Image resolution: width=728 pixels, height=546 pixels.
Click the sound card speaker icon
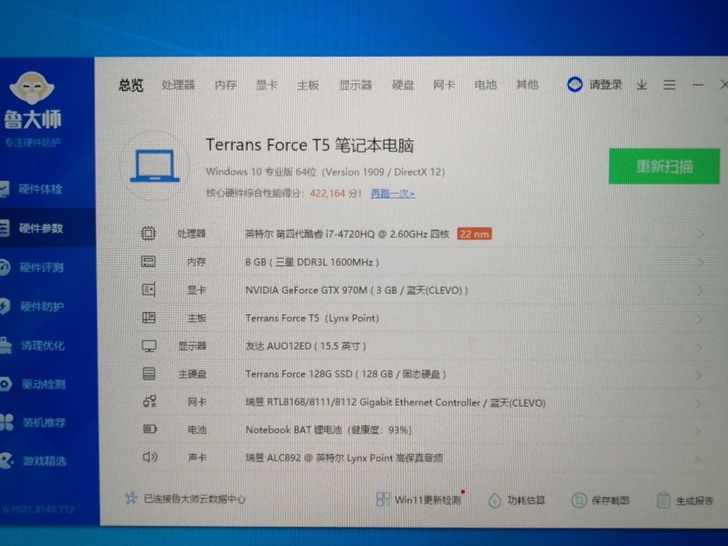click(x=150, y=457)
